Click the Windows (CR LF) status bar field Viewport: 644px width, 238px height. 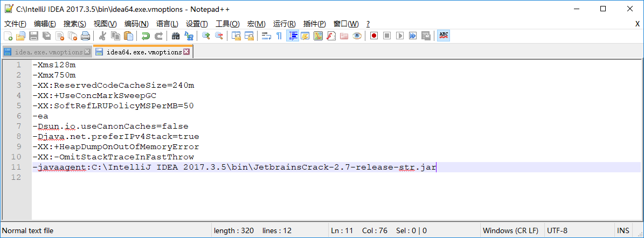point(512,230)
